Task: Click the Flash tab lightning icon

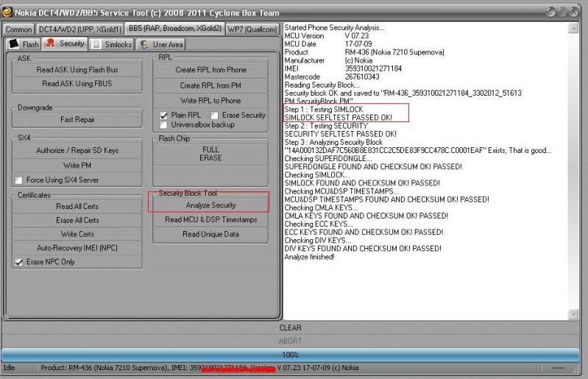Action: pyautogui.click(x=14, y=44)
